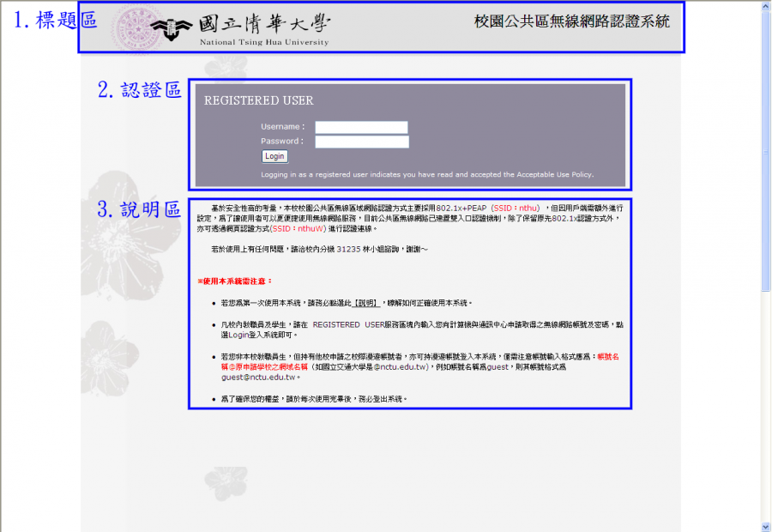
Task: Click the REGISTERED USER heading
Action: pyautogui.click(x=259, y=100)
